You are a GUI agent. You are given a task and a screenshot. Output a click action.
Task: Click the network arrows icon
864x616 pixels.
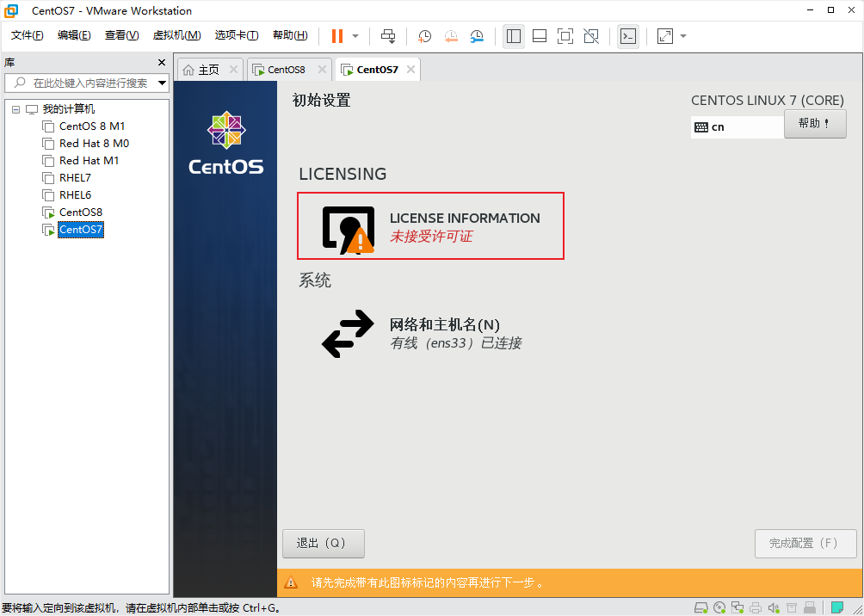[x=348, y=333]
